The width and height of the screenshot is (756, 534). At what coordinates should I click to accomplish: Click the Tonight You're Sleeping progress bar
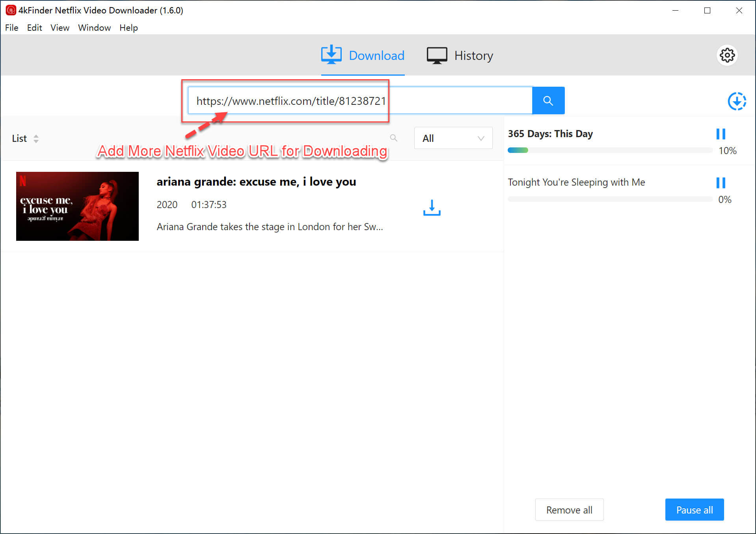[x=610, y=199]
